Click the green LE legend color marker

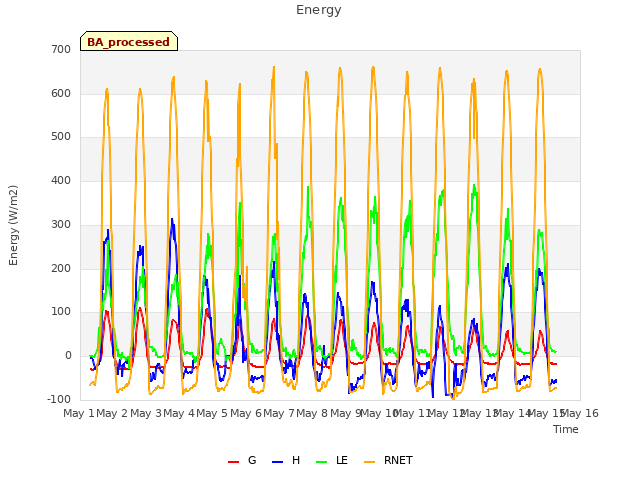322,462
